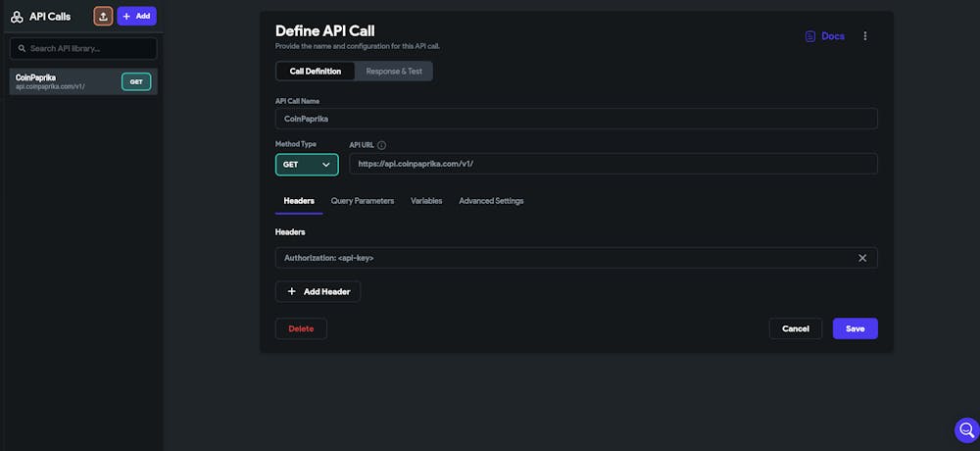Click the api.coinpaprika.com/v1/ subtitle in sidebar
Viewport: 980px width, 451px height.
pyautogui.click(x=50, y=86)
